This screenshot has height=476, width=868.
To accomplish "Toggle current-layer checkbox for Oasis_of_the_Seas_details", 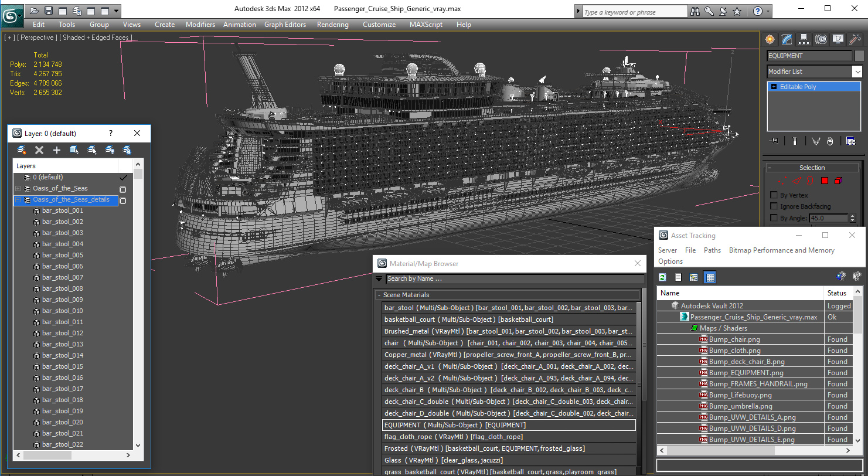I will pos(123,200).
